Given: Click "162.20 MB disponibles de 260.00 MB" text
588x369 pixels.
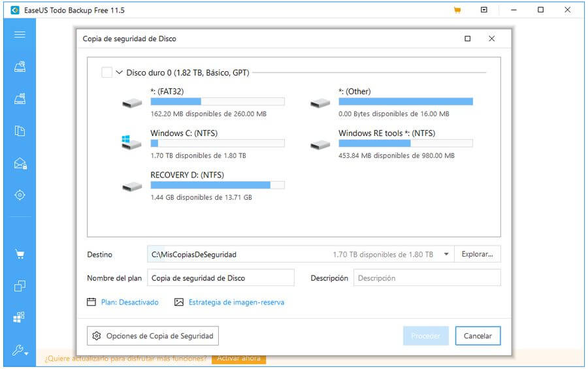Looking at the screenshot, I should [208, 114].
